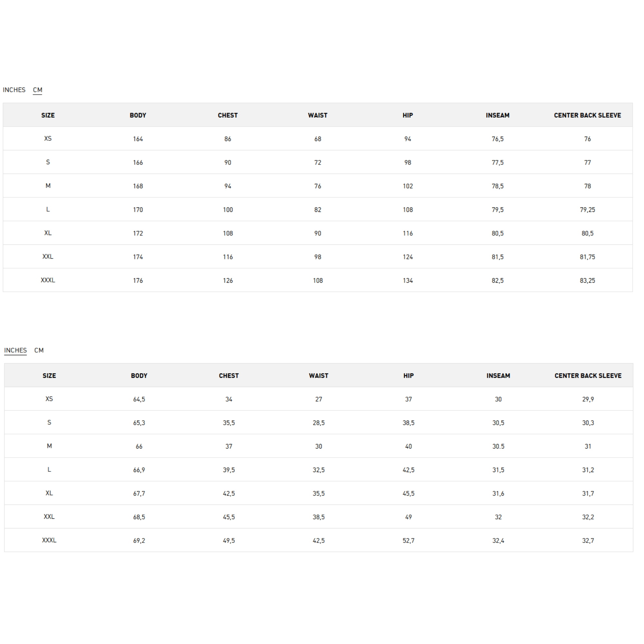This screenshot has width=644, height=644.
Task: Select CM tab above top table
Action: click(x=37, y=90)
